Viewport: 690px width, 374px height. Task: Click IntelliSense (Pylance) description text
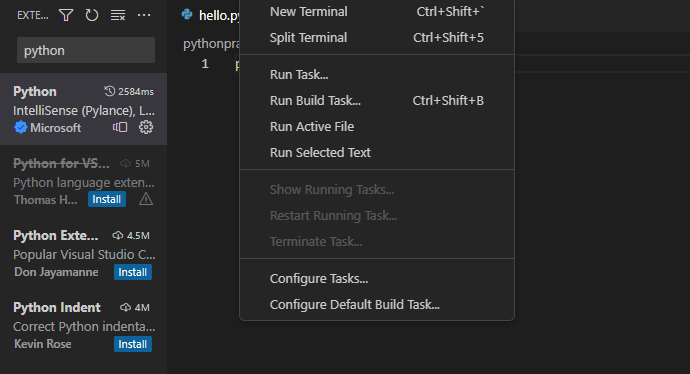84,110
